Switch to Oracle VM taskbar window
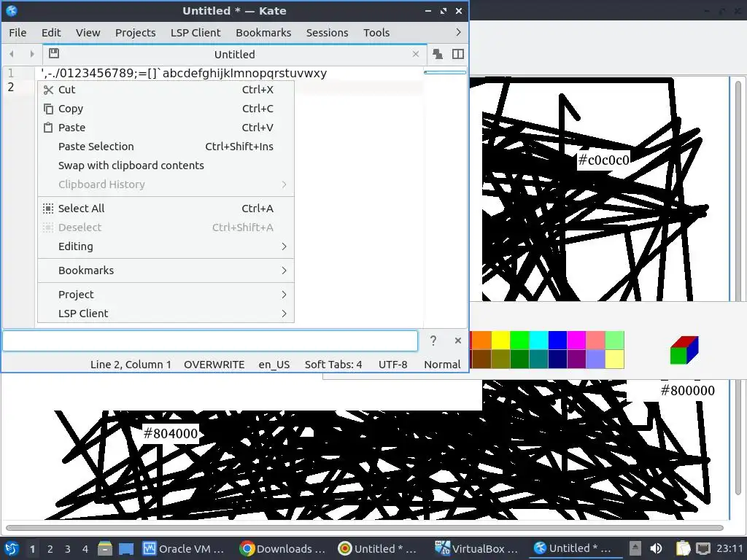Screen dimensions: 747x560 [x=183, y=548]
